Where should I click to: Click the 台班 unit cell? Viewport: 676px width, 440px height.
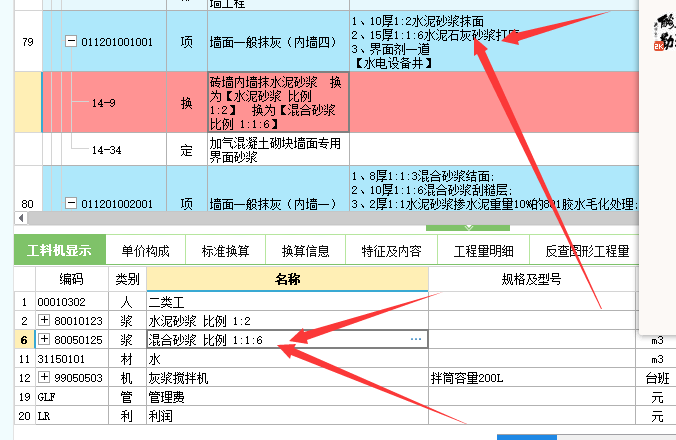[657, 378]
